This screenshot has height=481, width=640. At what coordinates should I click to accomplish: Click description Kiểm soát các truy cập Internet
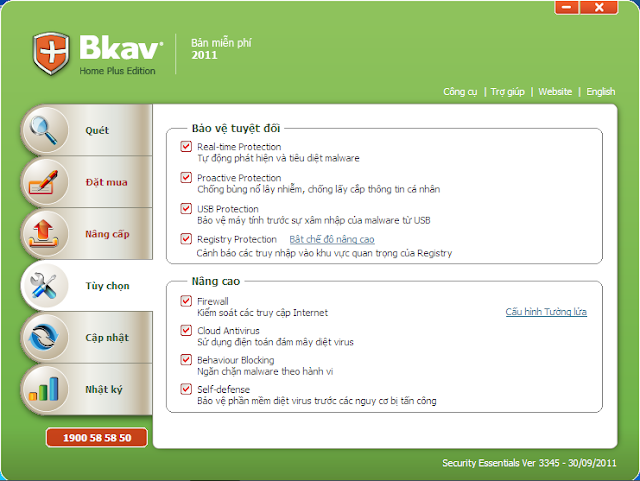tap(262, 313)
